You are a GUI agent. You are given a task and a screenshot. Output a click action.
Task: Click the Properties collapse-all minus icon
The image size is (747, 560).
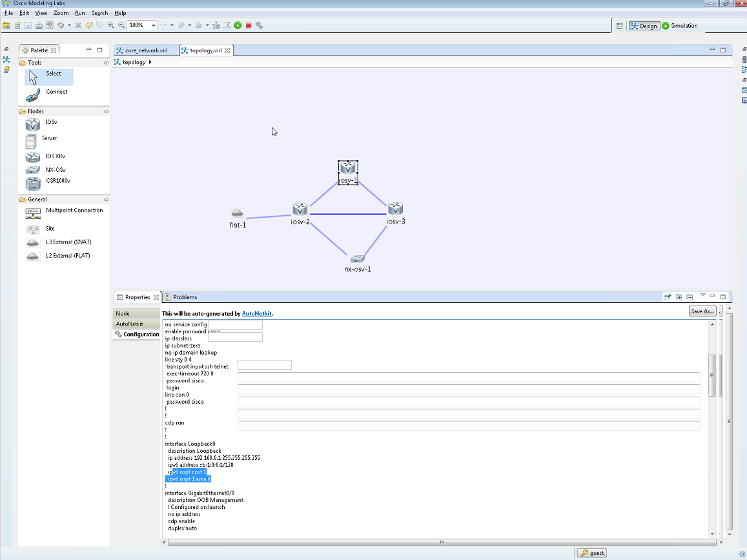tap(690, 297)
